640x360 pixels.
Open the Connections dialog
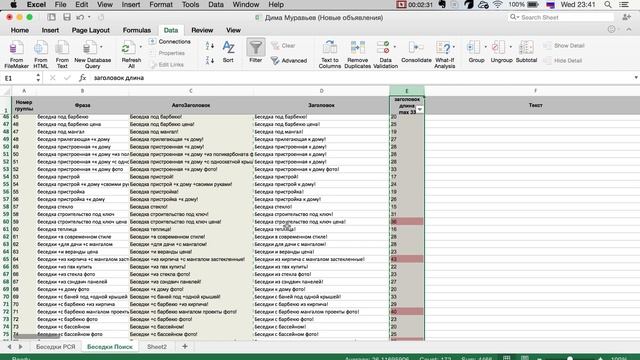(x=170, y=42)
